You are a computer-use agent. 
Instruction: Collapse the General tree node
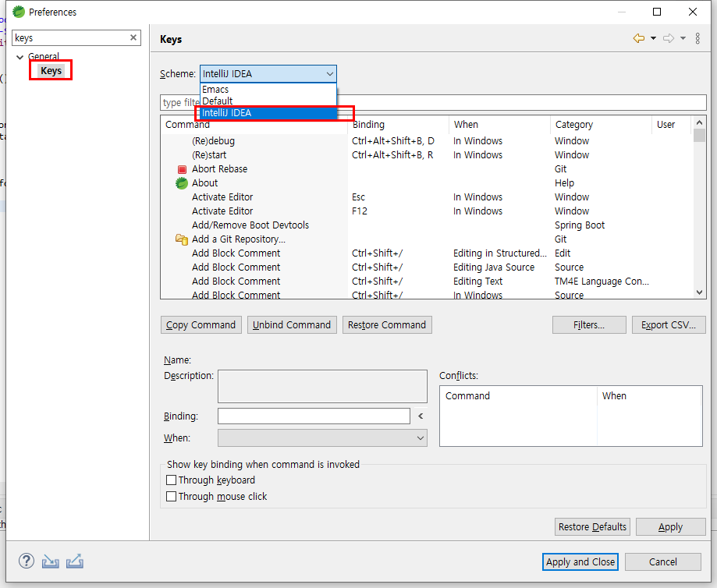point(20,57)
